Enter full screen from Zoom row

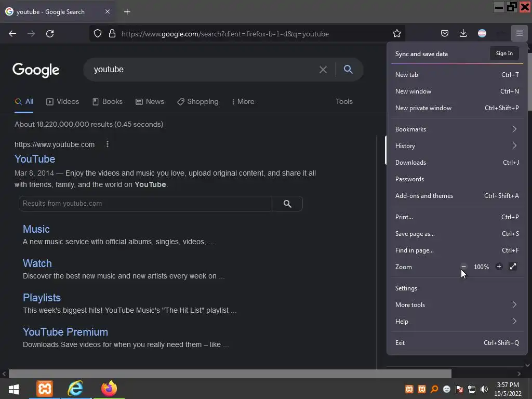[x=513, y=267]
